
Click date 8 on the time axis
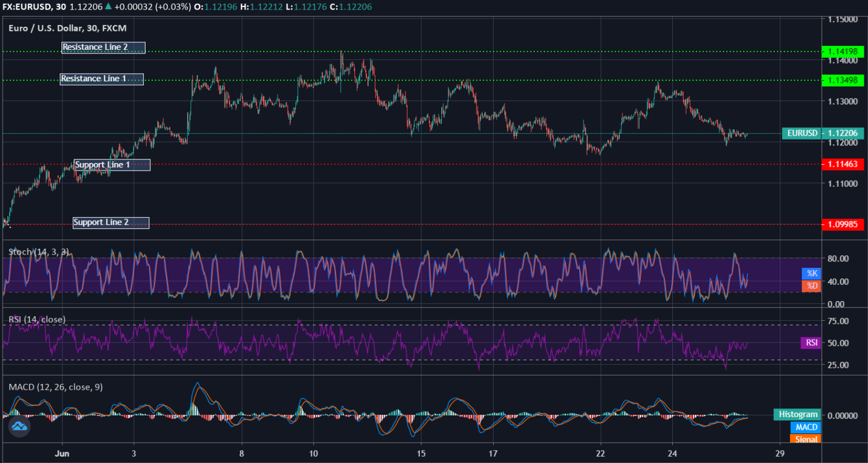[x=242, y=453]
